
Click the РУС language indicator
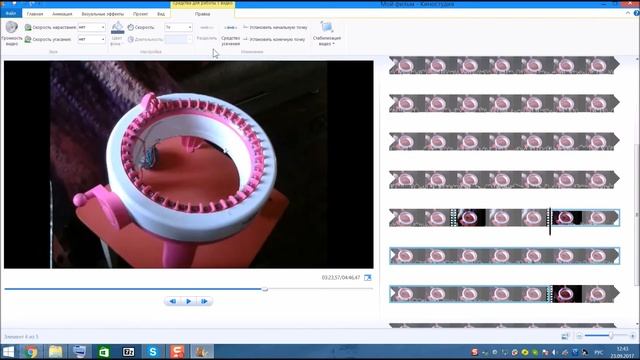(x=598, y=352)
